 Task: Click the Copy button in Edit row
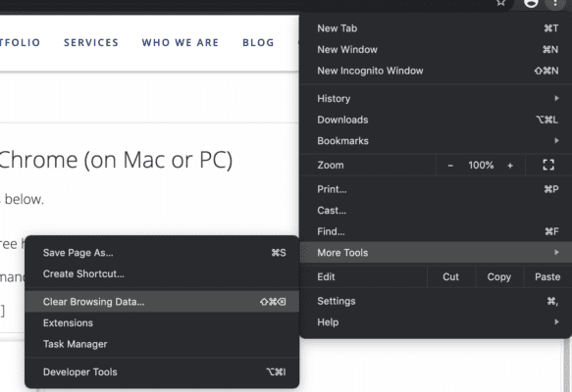(x=499, y=277)
